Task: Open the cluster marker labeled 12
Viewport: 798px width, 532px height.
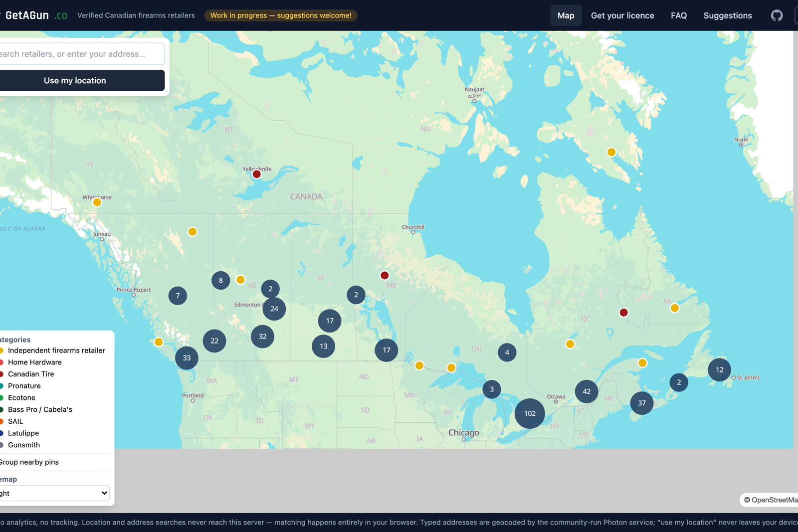Action: tap(719, 369)
